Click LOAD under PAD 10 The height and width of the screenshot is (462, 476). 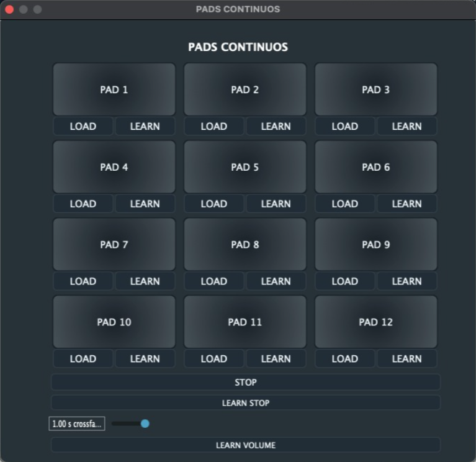pos(83,358)
